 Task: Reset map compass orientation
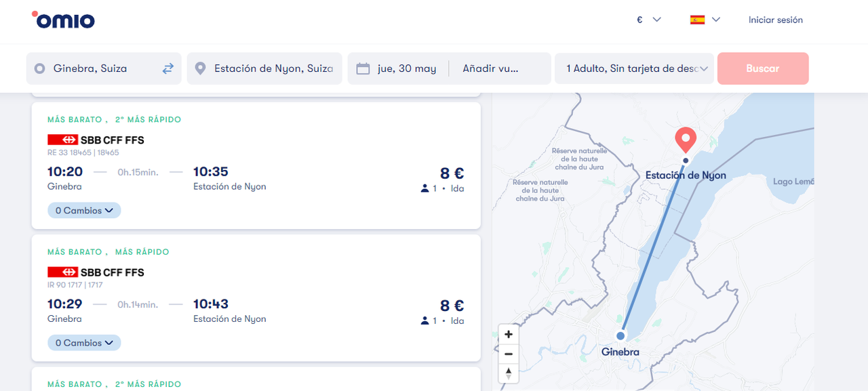[x=509, y=373]
